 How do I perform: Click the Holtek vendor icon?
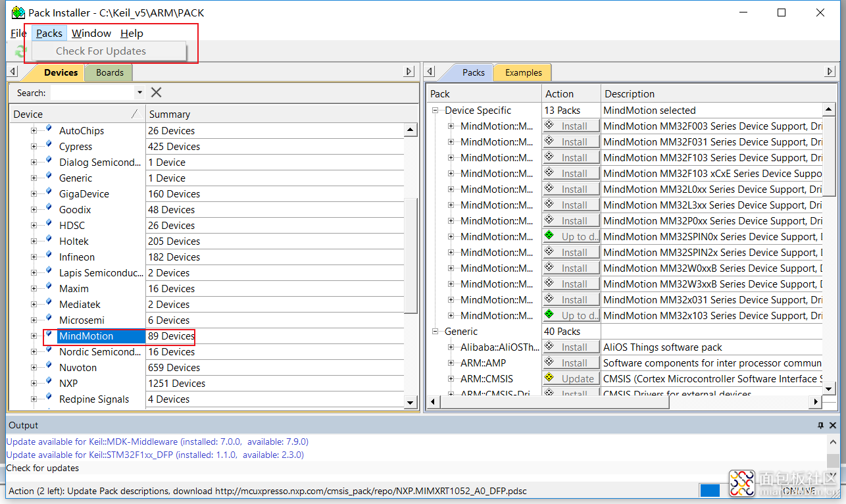[x=49, y=240]
